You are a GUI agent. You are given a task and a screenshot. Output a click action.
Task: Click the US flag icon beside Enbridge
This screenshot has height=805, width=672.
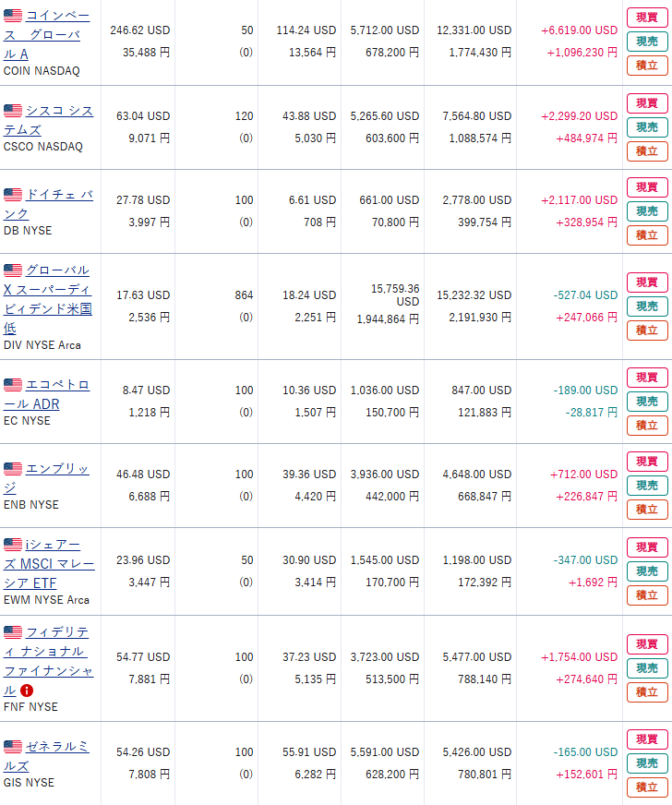[13, 469]
